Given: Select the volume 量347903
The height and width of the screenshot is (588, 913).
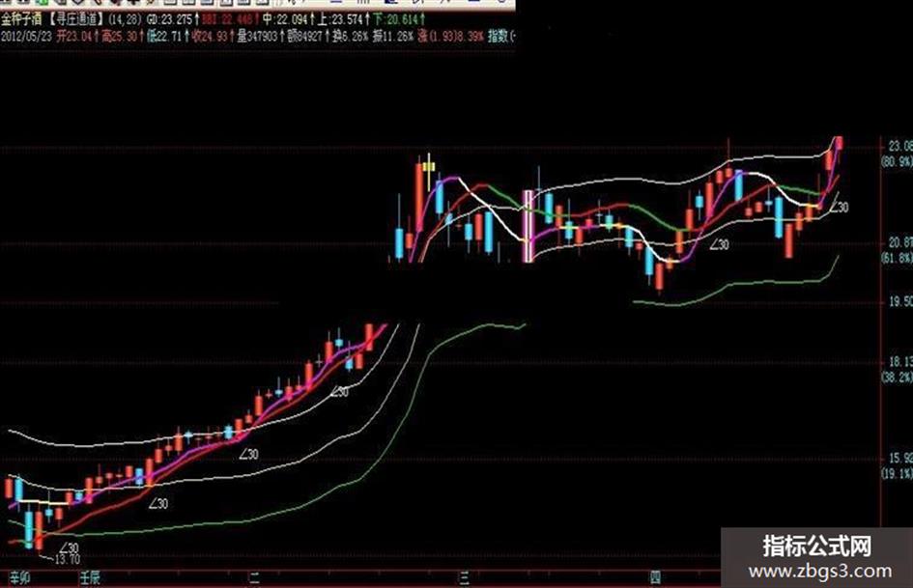Looking at the screenshot, I should click(x=257, y=37).
